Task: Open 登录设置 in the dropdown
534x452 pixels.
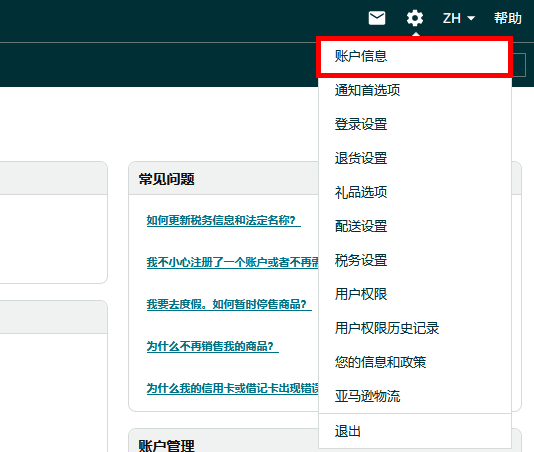Action: (415, 124)
